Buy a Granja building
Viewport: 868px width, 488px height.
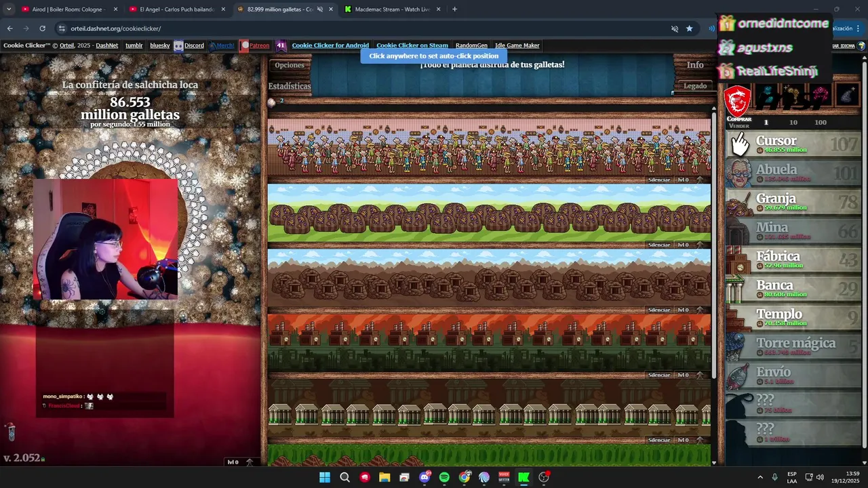point(793,203)
